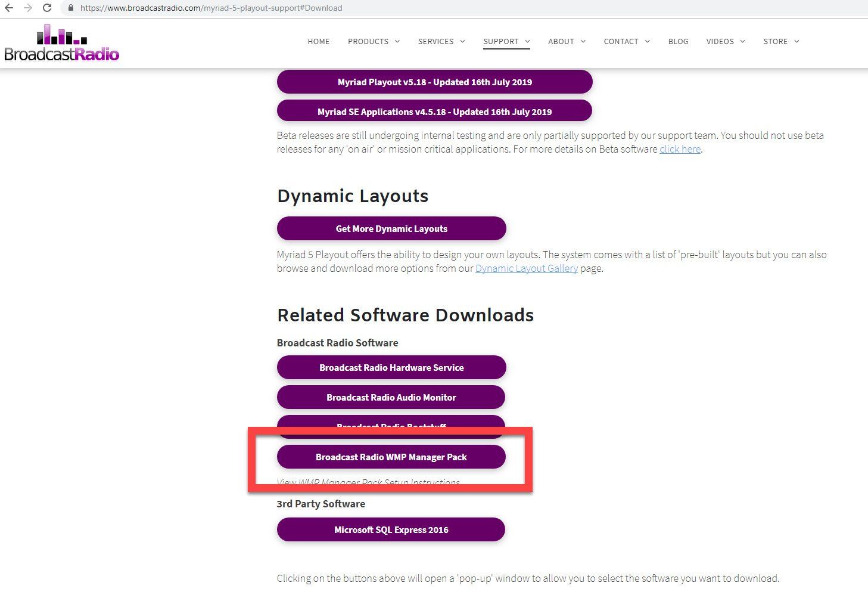
Task: Open the Dynamic Layout Gallery link
Action: coord(527,268)
